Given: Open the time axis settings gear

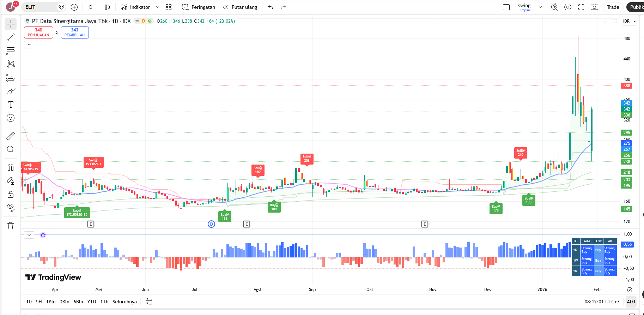Looking at the screenshot, I should [630, 290].
